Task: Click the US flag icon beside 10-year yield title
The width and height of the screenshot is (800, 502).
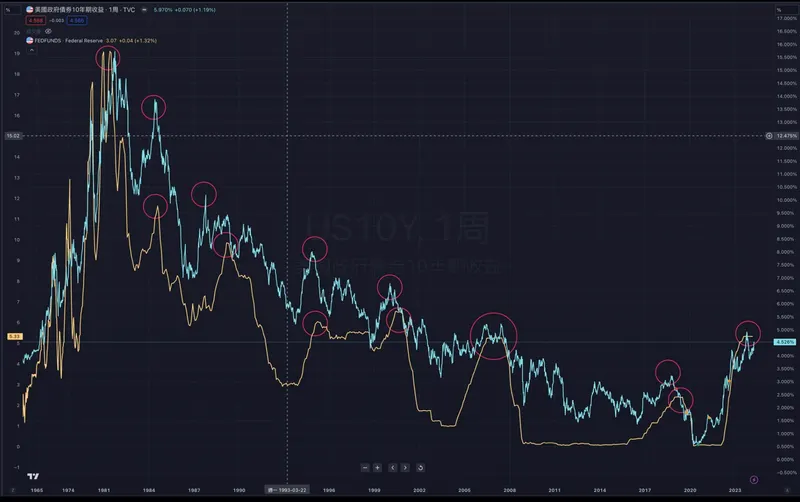Action: tap(30, 10)
